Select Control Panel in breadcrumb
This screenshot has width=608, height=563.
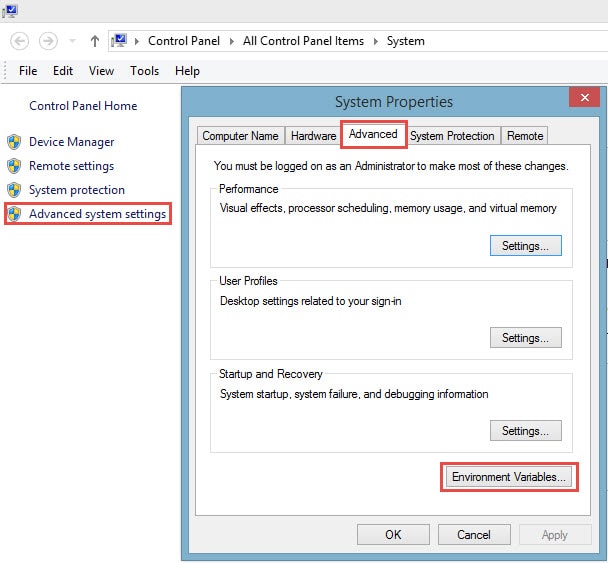[184, 41]
